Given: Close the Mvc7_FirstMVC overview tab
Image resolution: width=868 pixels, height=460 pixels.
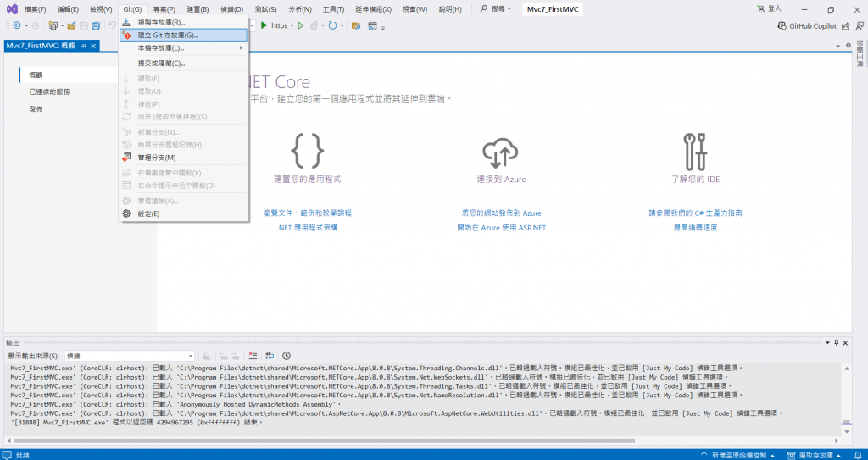Looking at the screenshot, I should click(x=93, y=46).
